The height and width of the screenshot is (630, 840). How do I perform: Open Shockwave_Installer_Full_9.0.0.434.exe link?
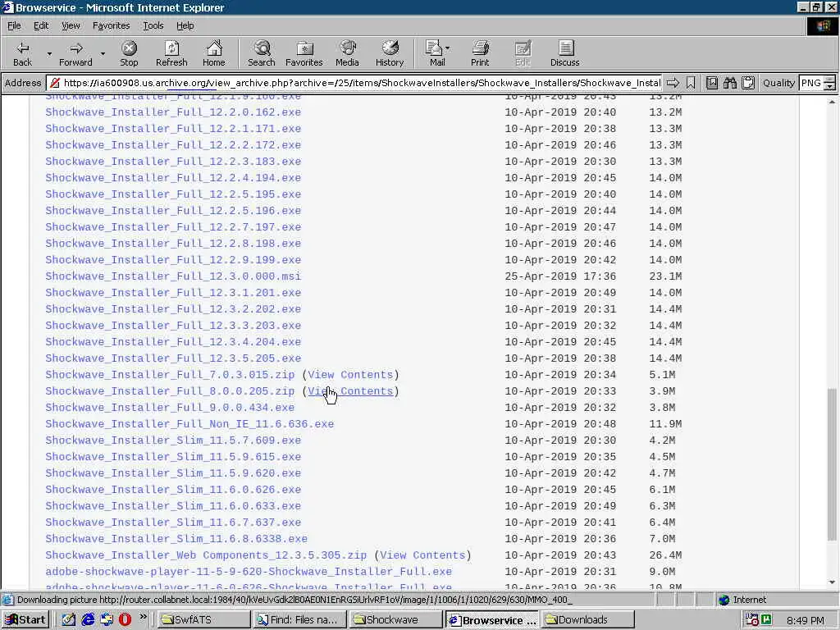[x=170, y=407]
